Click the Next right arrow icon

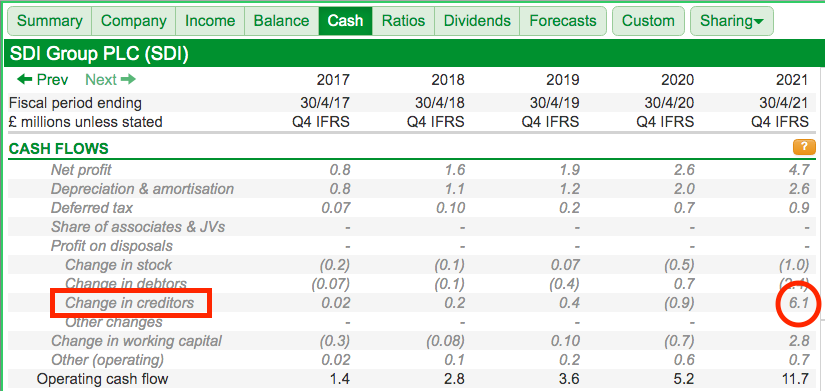tap(128, 79)
